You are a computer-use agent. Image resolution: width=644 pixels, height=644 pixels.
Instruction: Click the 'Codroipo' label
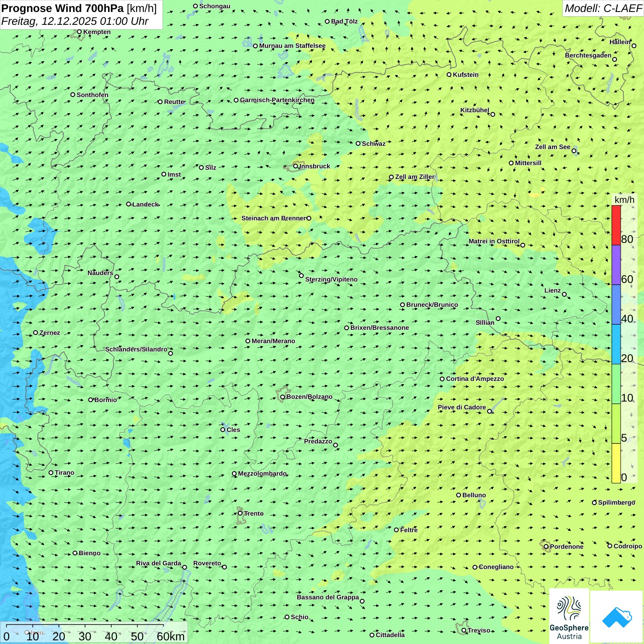pyautogui.click(x=628, y=546)
